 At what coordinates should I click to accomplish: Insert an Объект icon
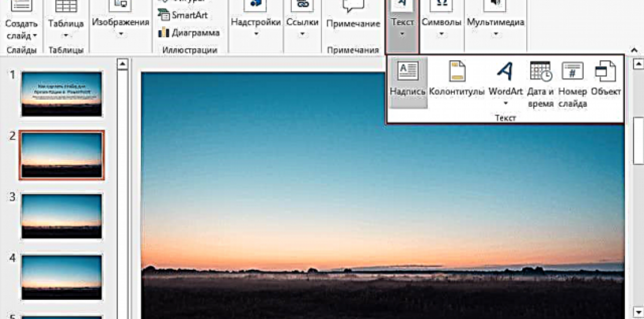click(x=606, y=72)
